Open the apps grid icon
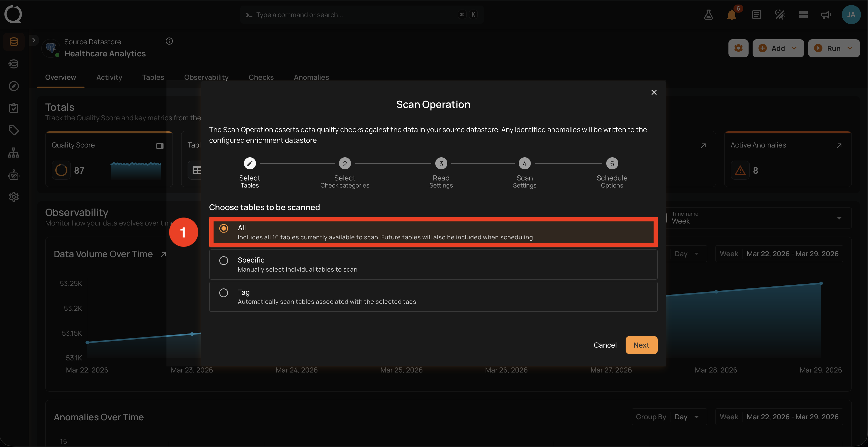 click(x=803, y=15)
